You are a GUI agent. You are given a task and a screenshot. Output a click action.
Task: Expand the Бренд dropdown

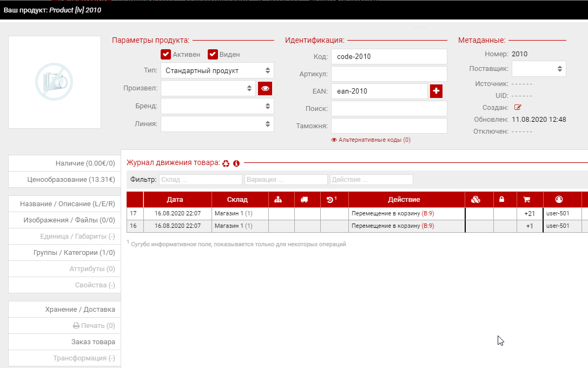(x=217, y=106)
